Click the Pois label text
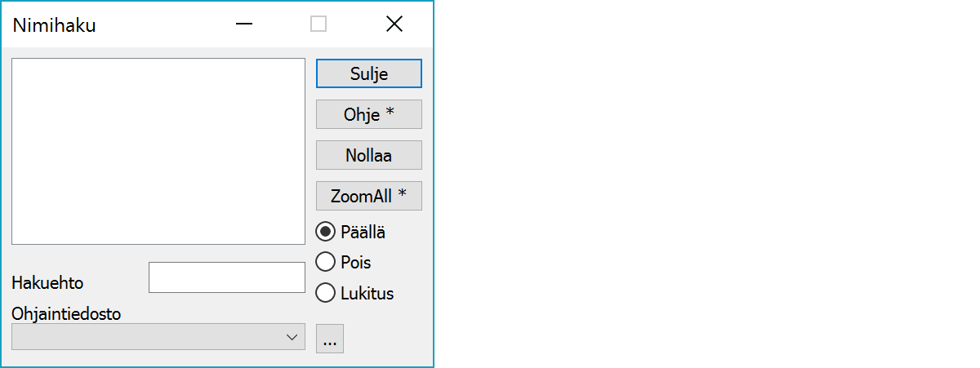Image resolution: width=980 pixels, height=368 pixels. pos(356,263)
